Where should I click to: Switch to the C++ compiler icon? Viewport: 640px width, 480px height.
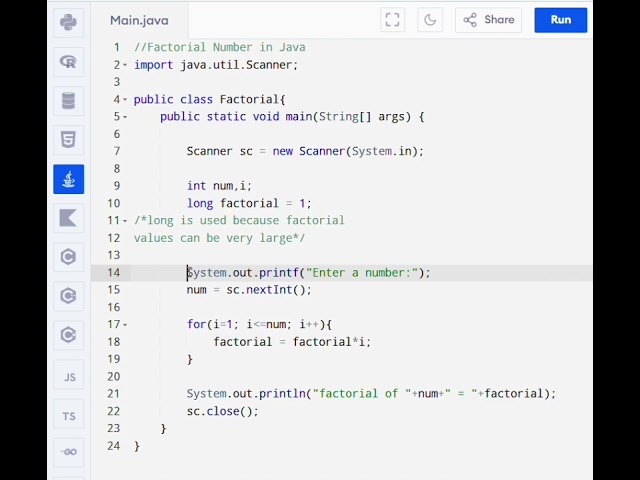tap(68, 296)
